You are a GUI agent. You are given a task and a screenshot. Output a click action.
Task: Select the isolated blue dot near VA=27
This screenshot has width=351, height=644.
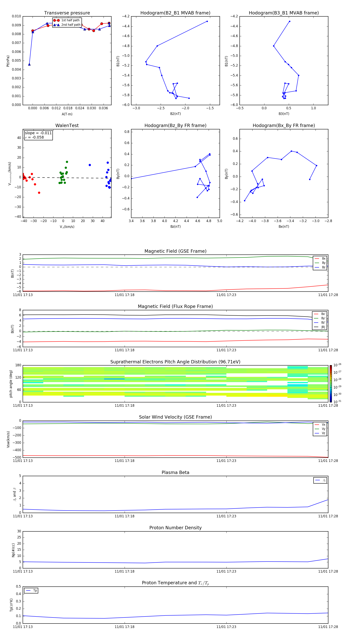click(x=90, y=165)
